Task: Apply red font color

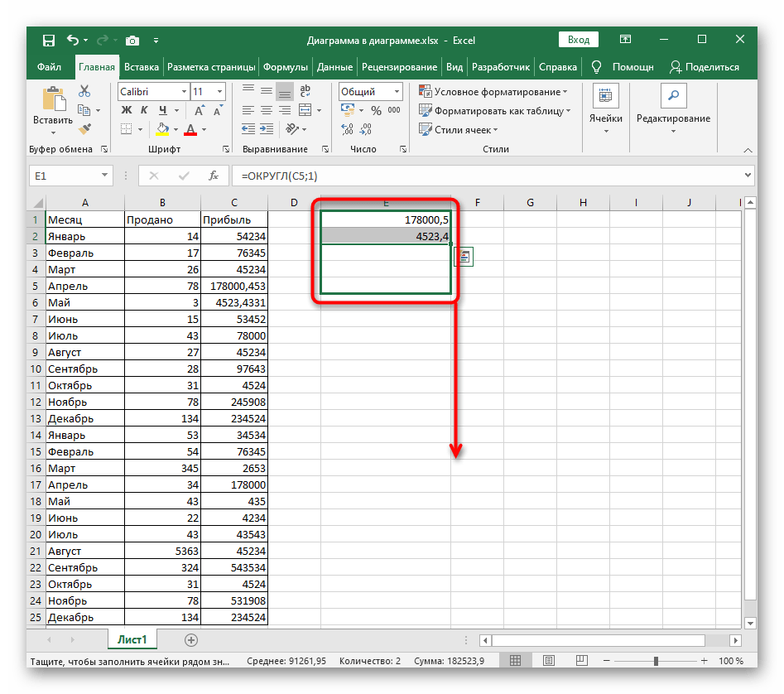Action: (x=190, y=129)
